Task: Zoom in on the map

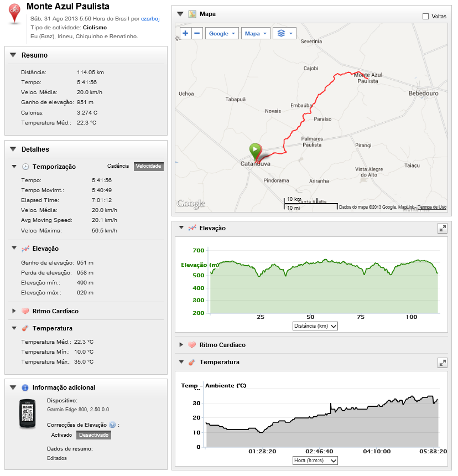Action: pos(185,33)
